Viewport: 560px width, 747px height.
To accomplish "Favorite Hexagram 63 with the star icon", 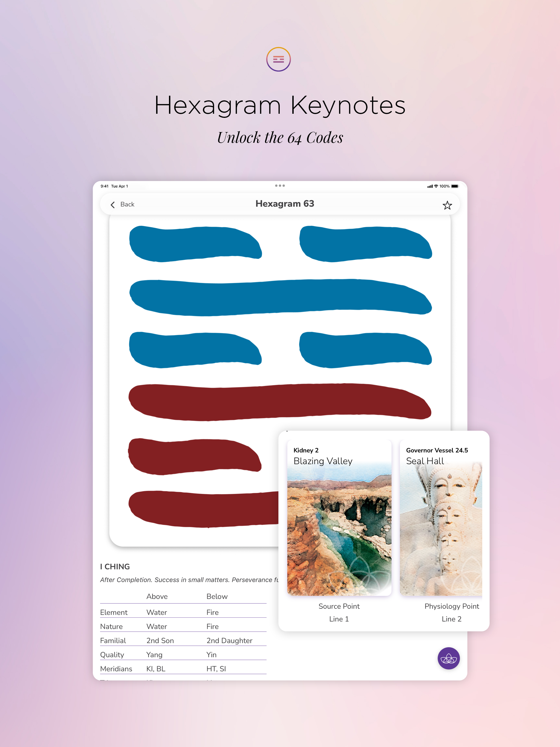I will 447,205.
